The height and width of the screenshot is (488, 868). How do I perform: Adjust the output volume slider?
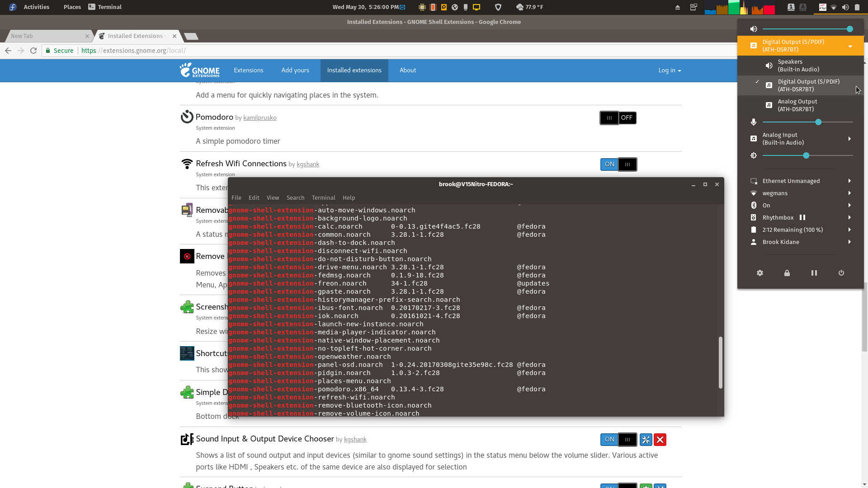807,29
